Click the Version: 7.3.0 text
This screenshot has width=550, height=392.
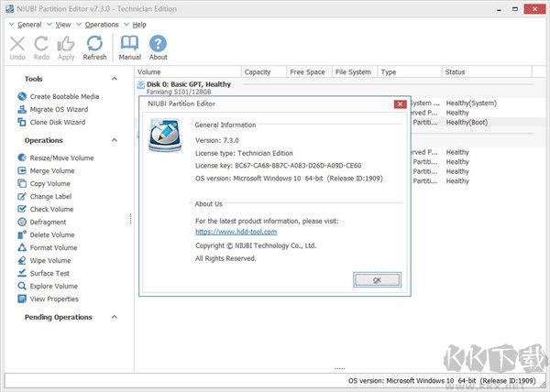[216, 140]
